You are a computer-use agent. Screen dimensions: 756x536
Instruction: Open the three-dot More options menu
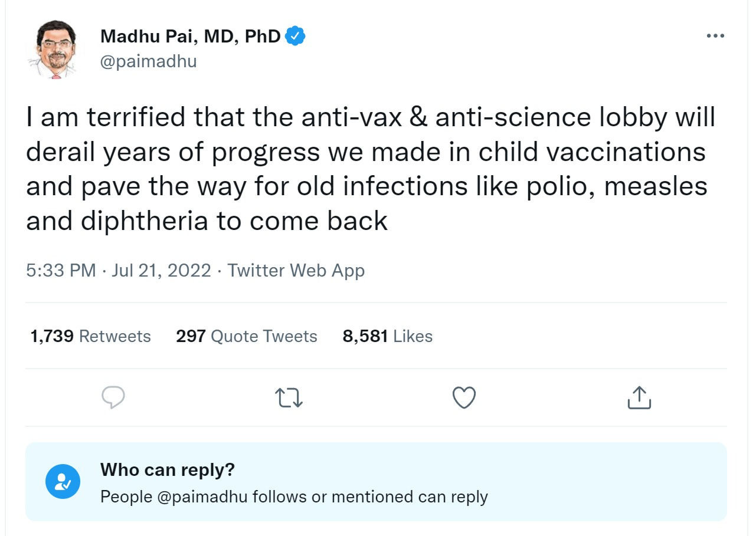[715, 37]
